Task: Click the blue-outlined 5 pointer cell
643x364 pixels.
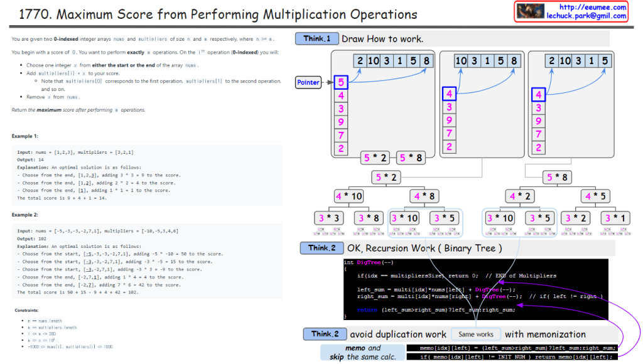Action: (341, 82)
